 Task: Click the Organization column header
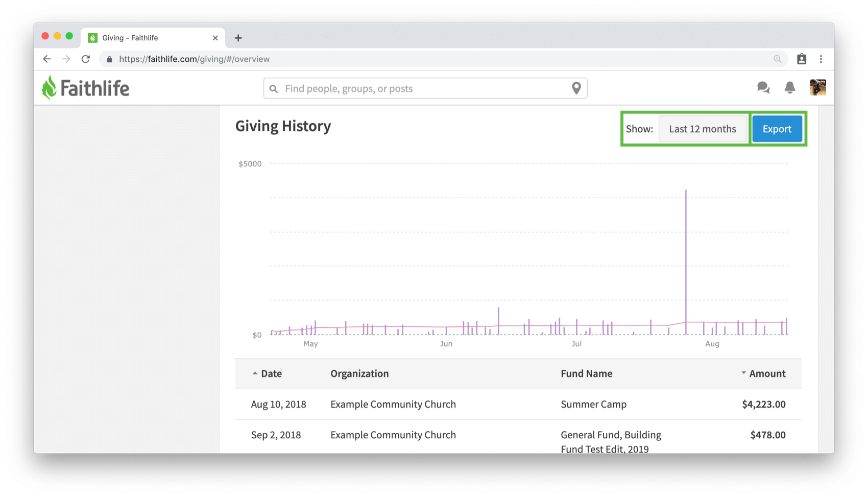359,373
